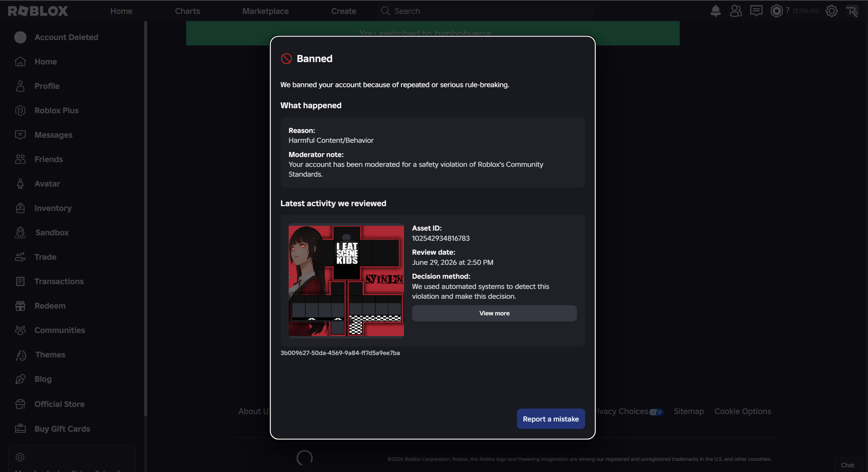The width and height of the screenshot is (868, 472).
Task: Click the red Banned icon in the dialog
Action: [x=286, y=59]
